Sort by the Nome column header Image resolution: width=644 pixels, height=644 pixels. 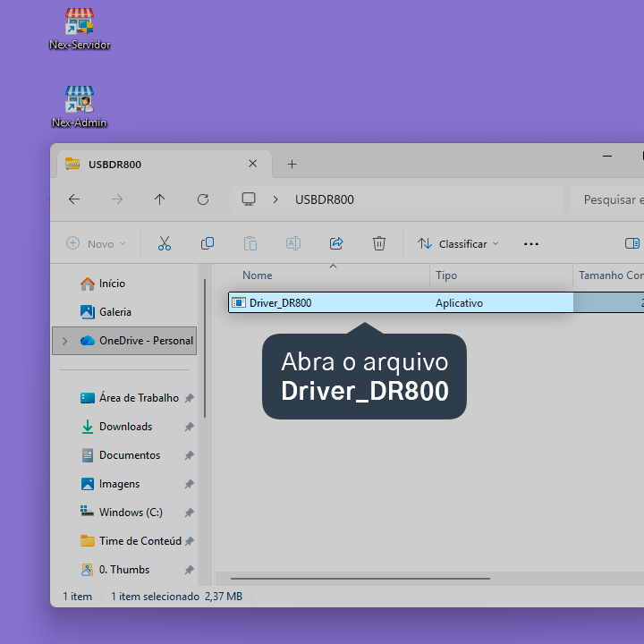click(257, 275)
